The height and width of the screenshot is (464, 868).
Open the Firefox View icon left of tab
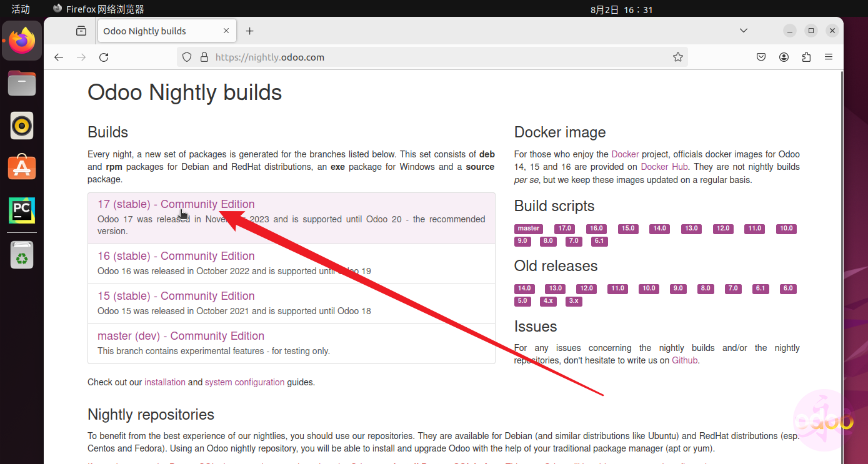coord(81,31)
